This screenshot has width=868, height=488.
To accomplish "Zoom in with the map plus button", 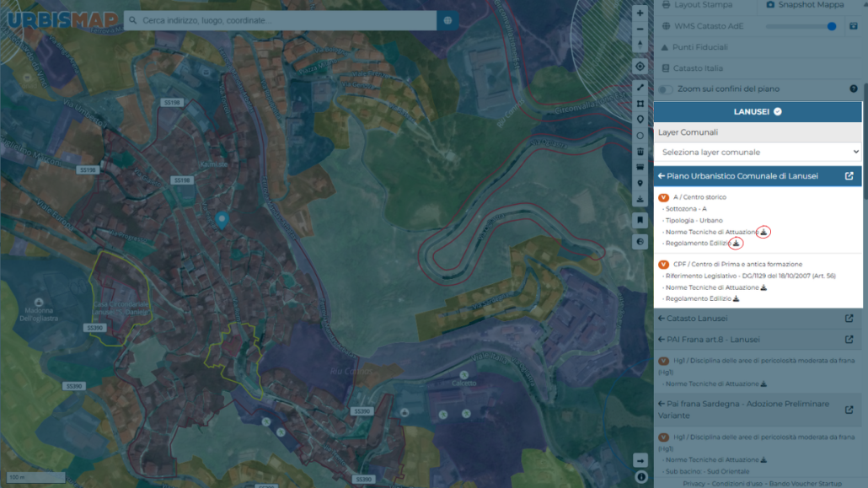I will (x=640, y=13).
